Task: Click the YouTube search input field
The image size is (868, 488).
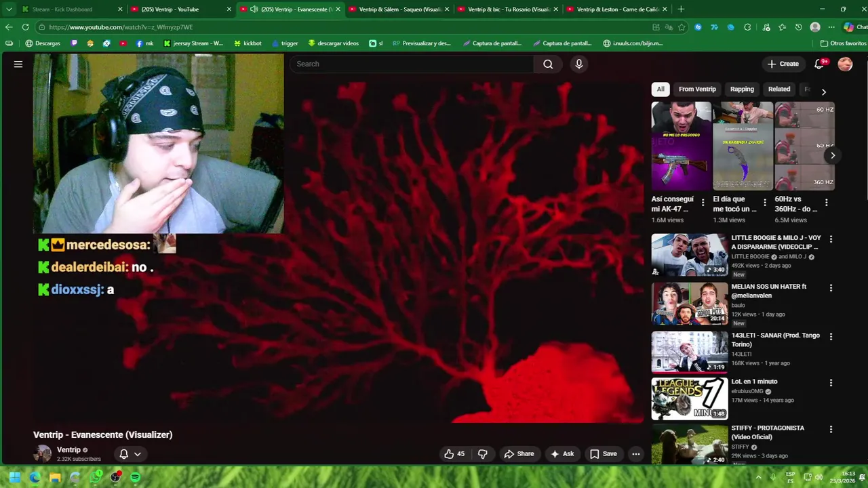Action: click(x=412, y=64)
